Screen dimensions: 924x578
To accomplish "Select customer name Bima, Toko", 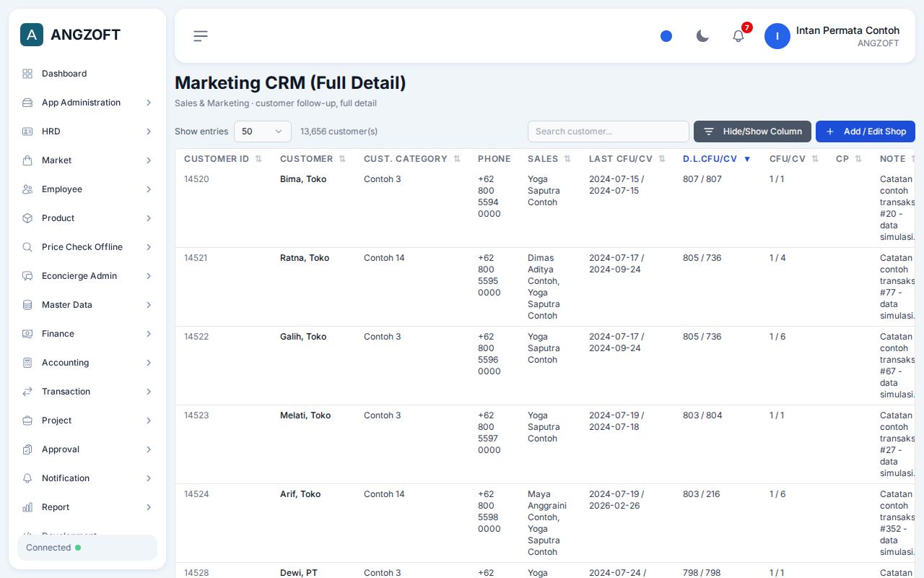I will (303, 179).
